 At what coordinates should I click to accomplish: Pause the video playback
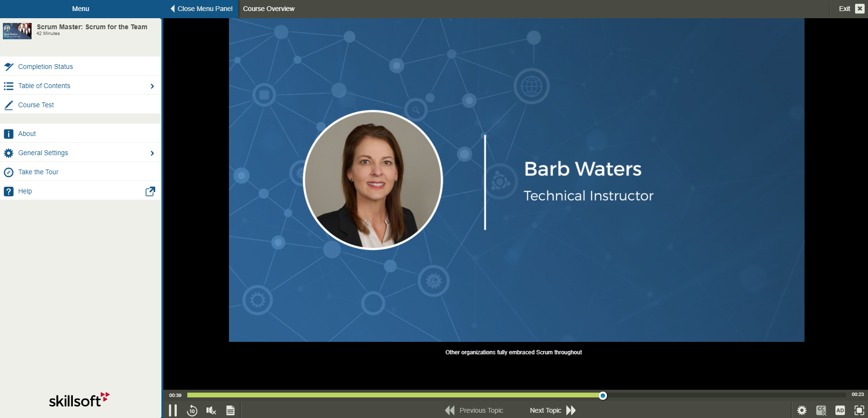coord(173,410)
